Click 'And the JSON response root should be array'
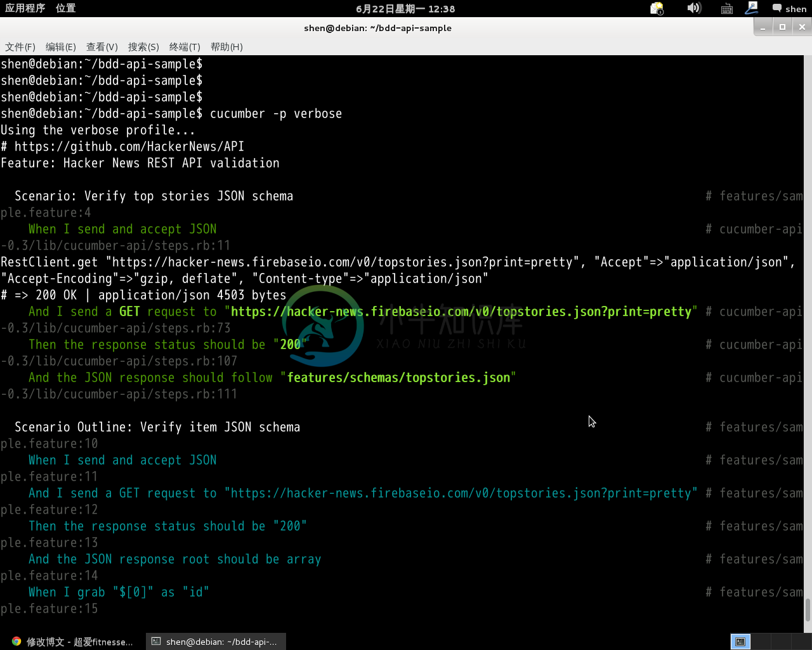The width and height of the screenshot is (812, 650). tap(174, 559)
